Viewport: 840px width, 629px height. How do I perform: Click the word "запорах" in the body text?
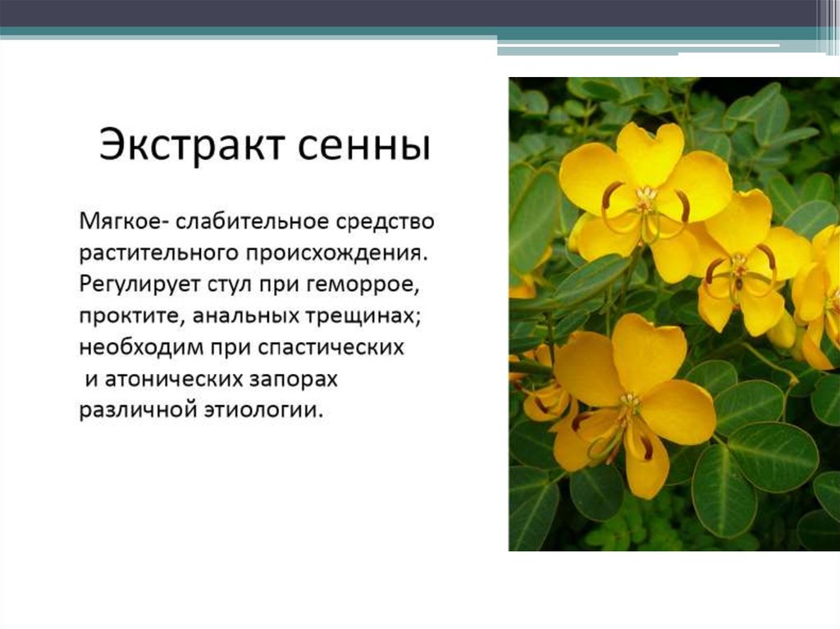click(299, 378)
